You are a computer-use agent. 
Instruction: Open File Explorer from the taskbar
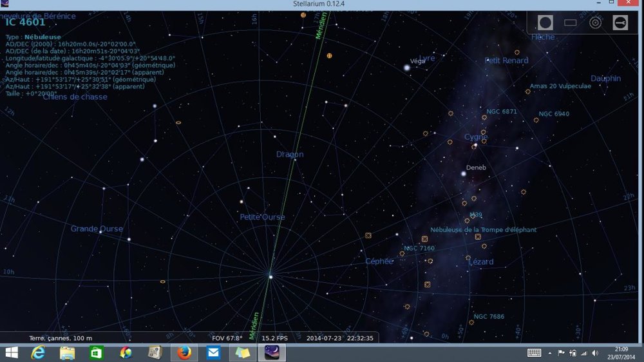coord(68,352)
